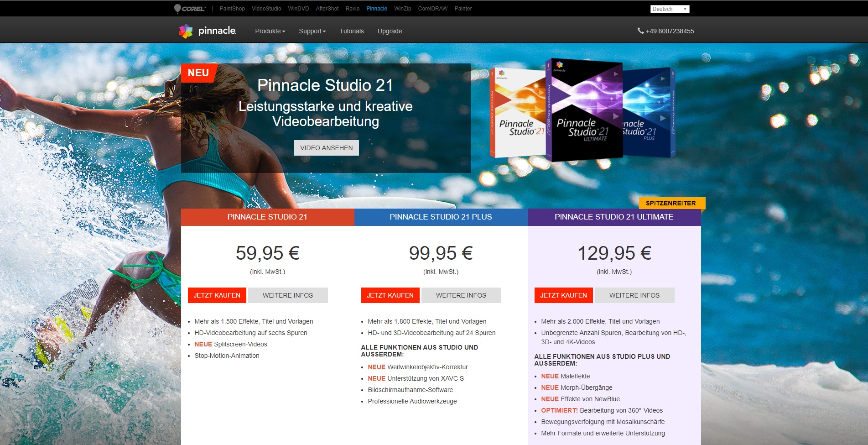The image size is (868, 445).
Task: Click 'Professionelle Audiowerkzeuge' bullet
Action: pos(412,401)
